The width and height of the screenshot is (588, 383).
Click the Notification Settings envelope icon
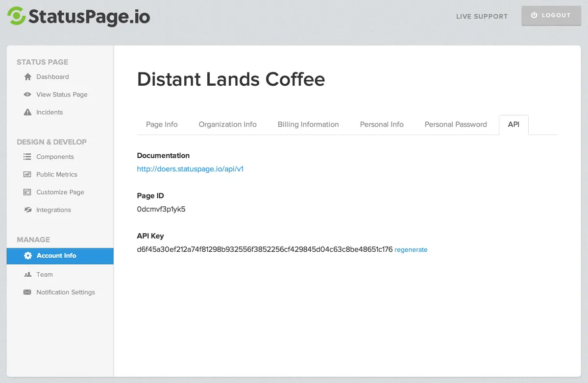[27, 292]
